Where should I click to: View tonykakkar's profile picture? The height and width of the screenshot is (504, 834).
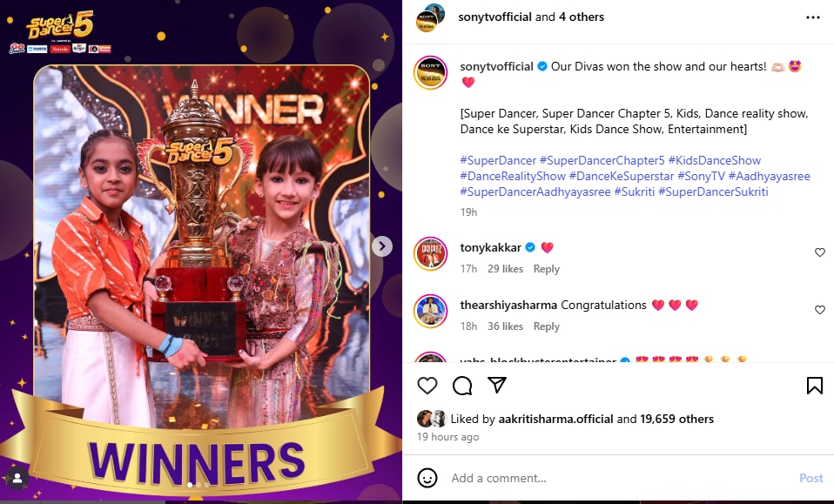click(x=430, y=254)
